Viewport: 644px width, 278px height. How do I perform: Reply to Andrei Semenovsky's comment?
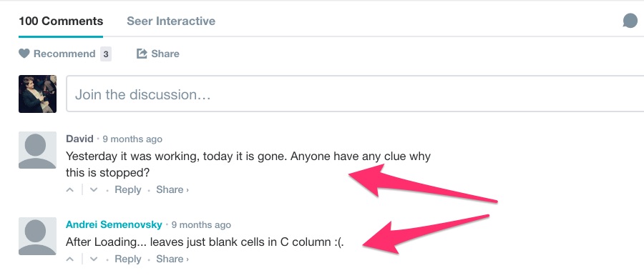click(128, 259)
